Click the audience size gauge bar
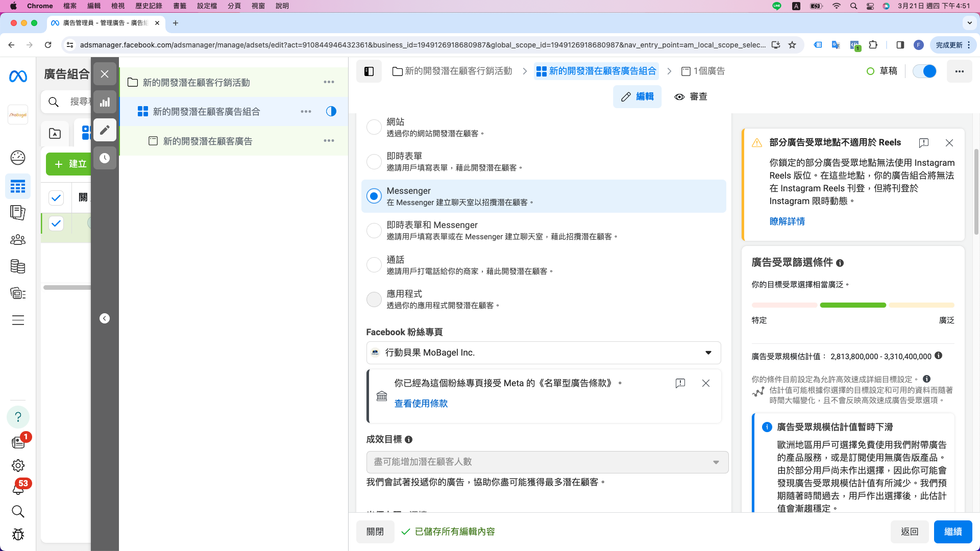This screenshot has width=980, height=551. pyautogui.click(x=853, y=305)
